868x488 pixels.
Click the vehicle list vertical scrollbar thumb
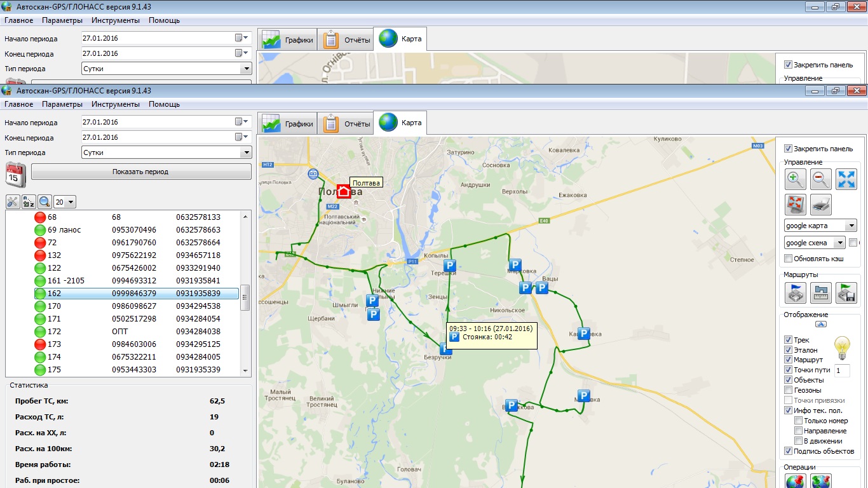pyautogui.click(x=245, y=297)
